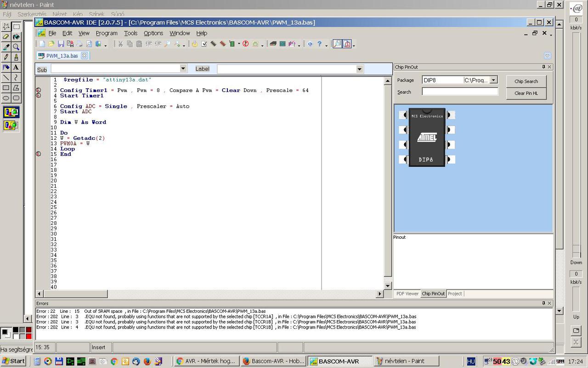Select the Fill bucket tool in Paint
588x368 pixels.
(16, 37)
